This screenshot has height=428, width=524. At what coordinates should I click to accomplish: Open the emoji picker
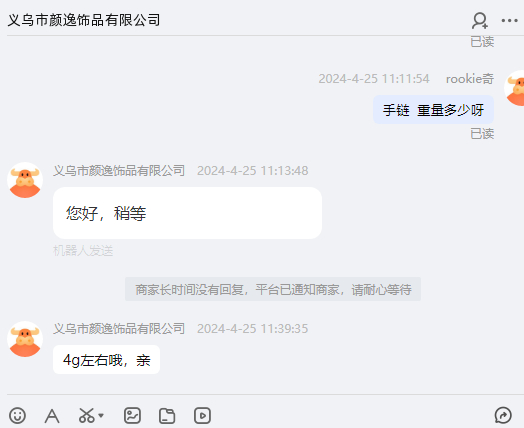click(x=17, y=416)
